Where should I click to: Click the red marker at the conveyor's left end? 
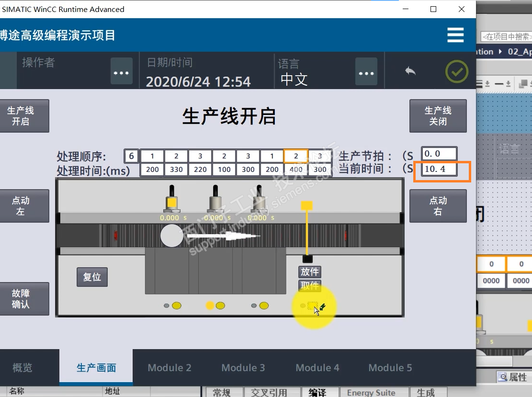116,235
